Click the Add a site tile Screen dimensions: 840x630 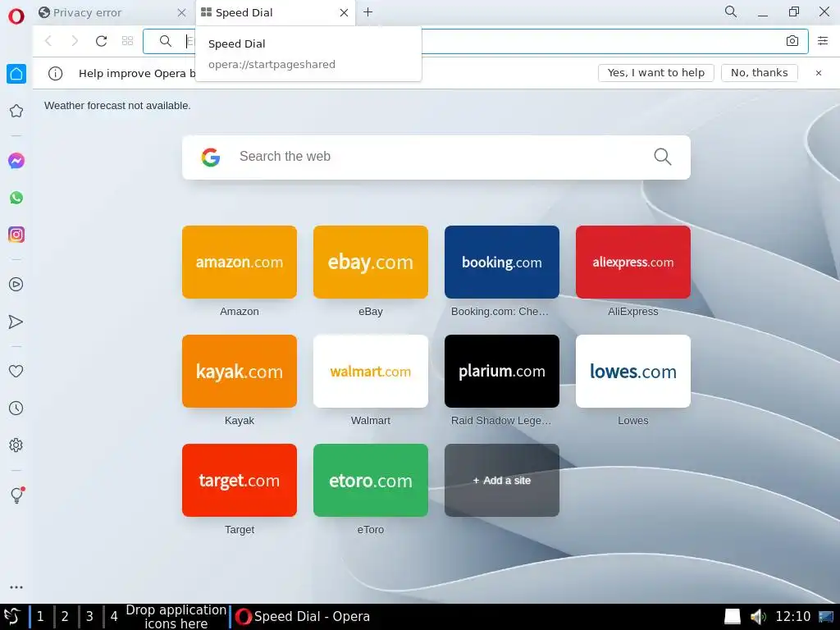[502, 481]
